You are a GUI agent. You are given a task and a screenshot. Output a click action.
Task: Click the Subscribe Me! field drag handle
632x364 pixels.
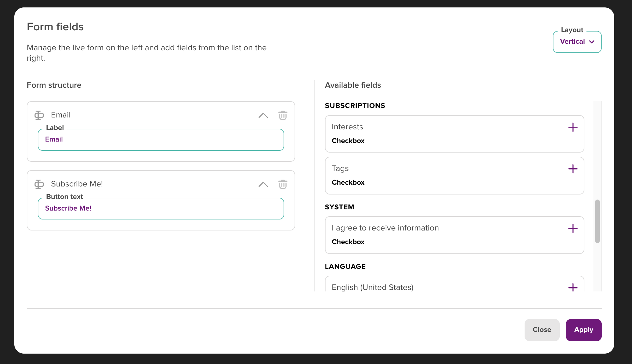pyautogui.click(x=39, y=184)
